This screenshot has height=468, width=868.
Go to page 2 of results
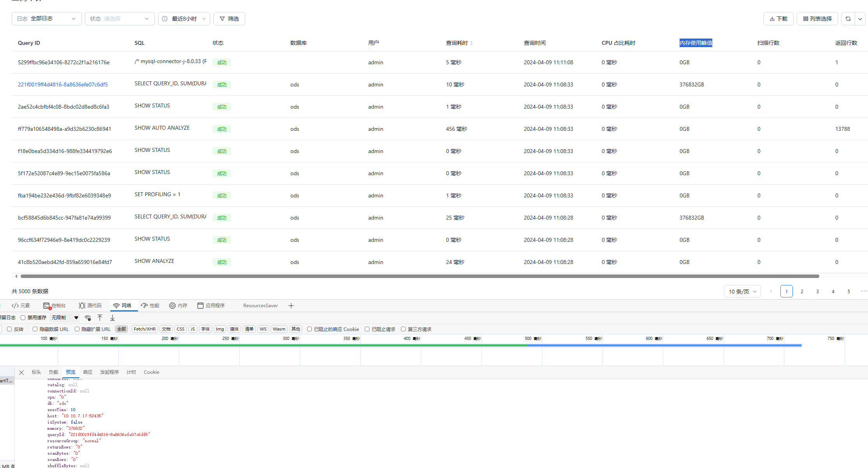802,291
